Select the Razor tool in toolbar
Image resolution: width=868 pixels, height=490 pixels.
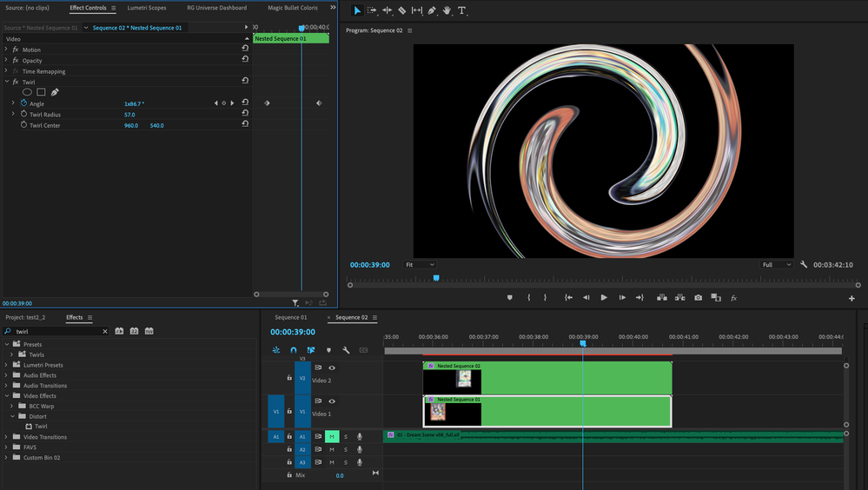pyautogui.click(x=402, y=10)
